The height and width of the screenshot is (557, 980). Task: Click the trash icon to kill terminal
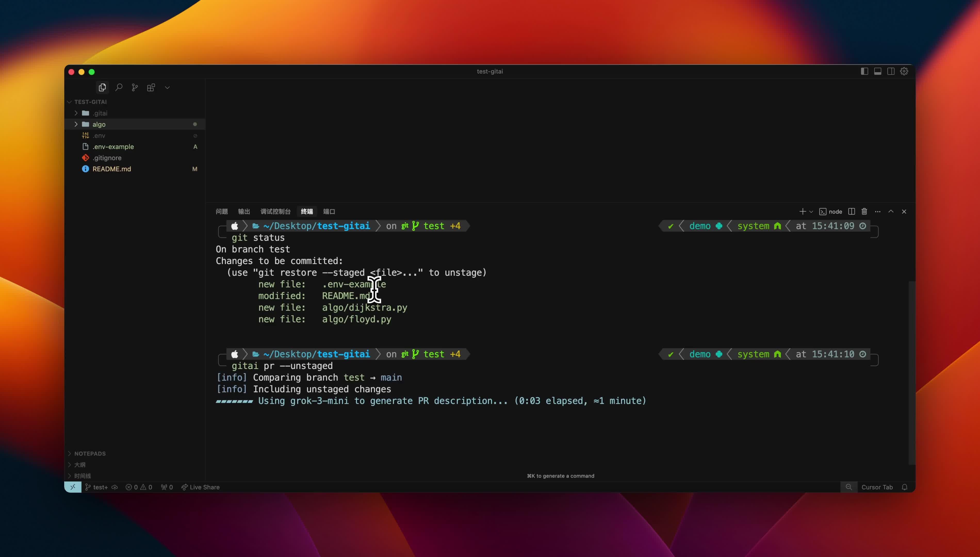tap(864, 211)
